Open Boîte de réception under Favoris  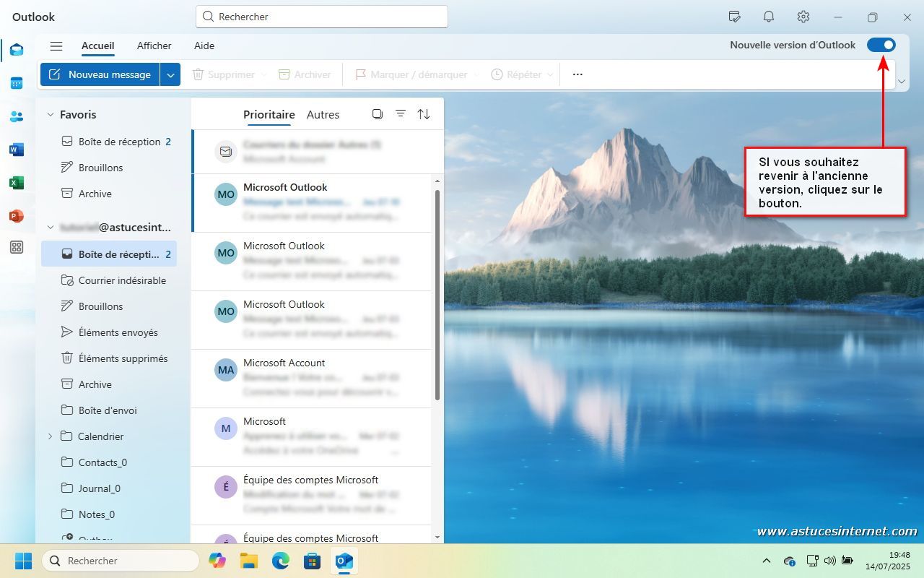tap(110, 142)
